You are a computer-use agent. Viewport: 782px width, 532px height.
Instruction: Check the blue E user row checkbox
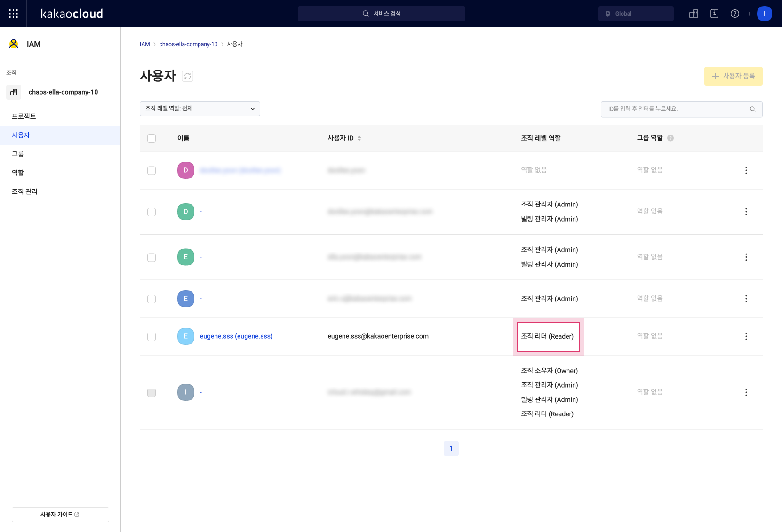pos(152,299)
